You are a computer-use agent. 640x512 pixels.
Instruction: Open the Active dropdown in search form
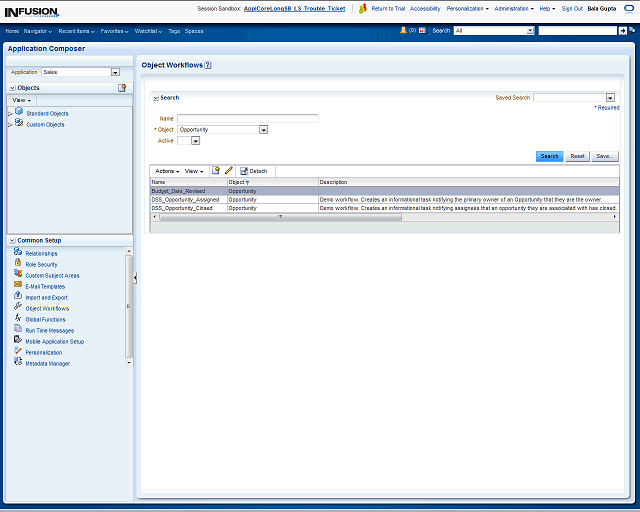tap(195, 141)
